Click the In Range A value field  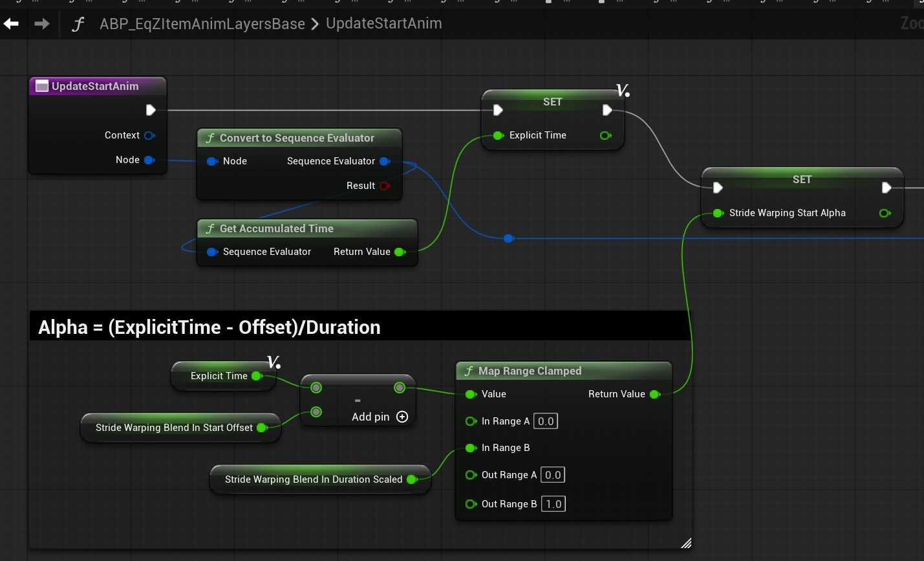pos(546,421)
